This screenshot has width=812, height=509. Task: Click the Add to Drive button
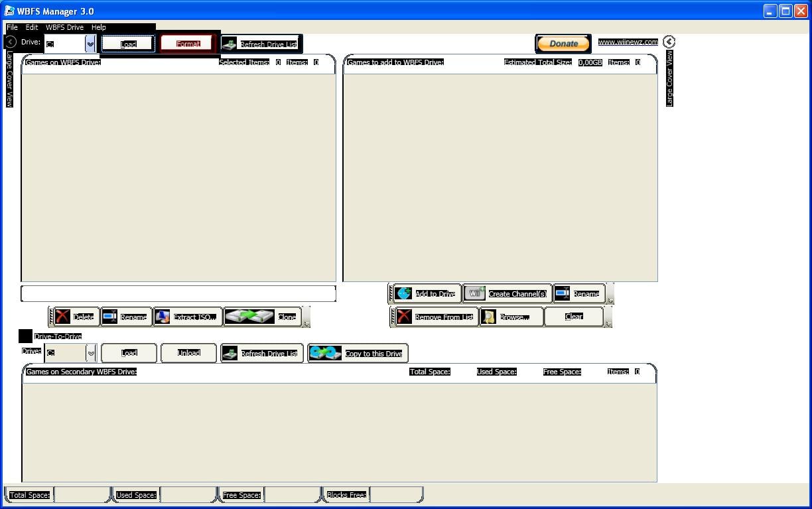[427, 293]
